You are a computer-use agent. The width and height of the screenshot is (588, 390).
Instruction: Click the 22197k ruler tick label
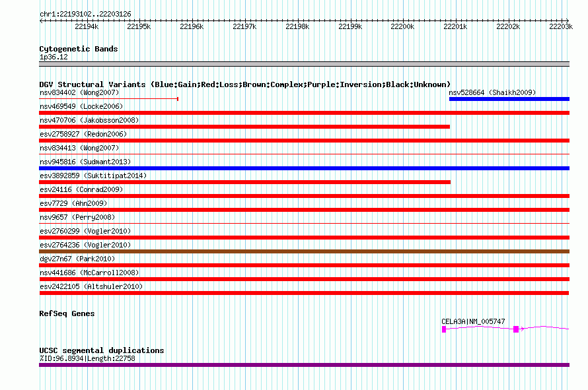(244, 26)
